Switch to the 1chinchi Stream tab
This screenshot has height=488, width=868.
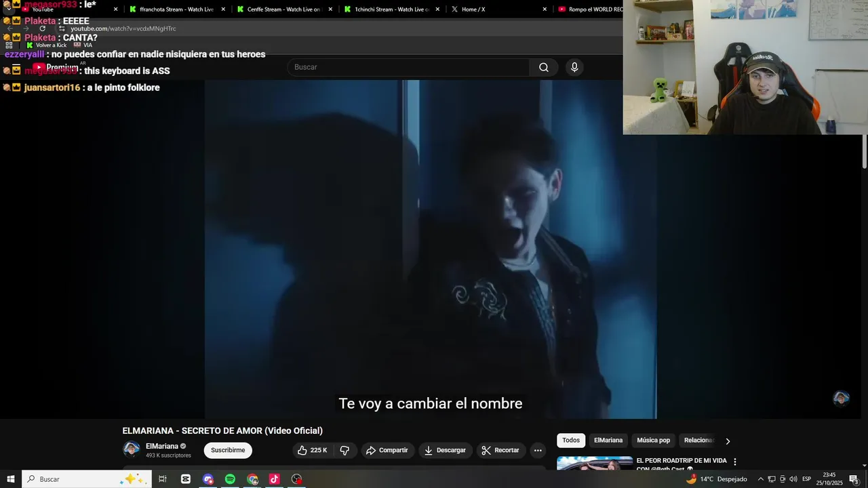pyautogui.click(x=391, y=9)
